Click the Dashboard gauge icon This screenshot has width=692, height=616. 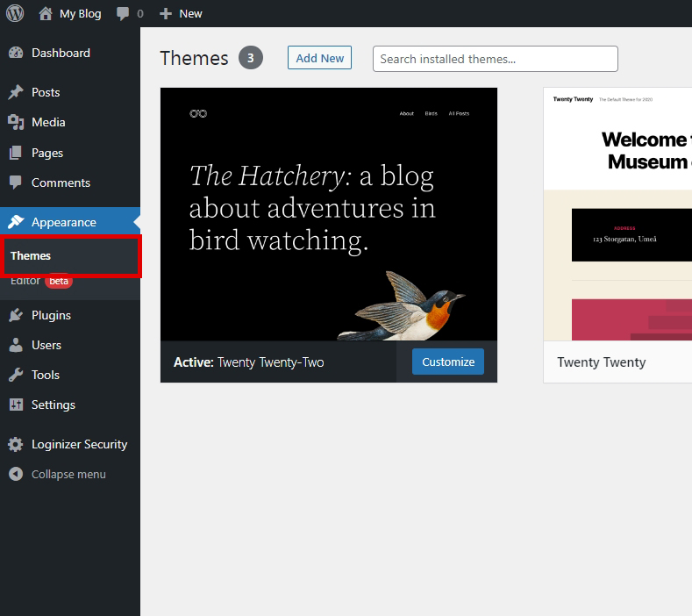click(x=16, y=53)
